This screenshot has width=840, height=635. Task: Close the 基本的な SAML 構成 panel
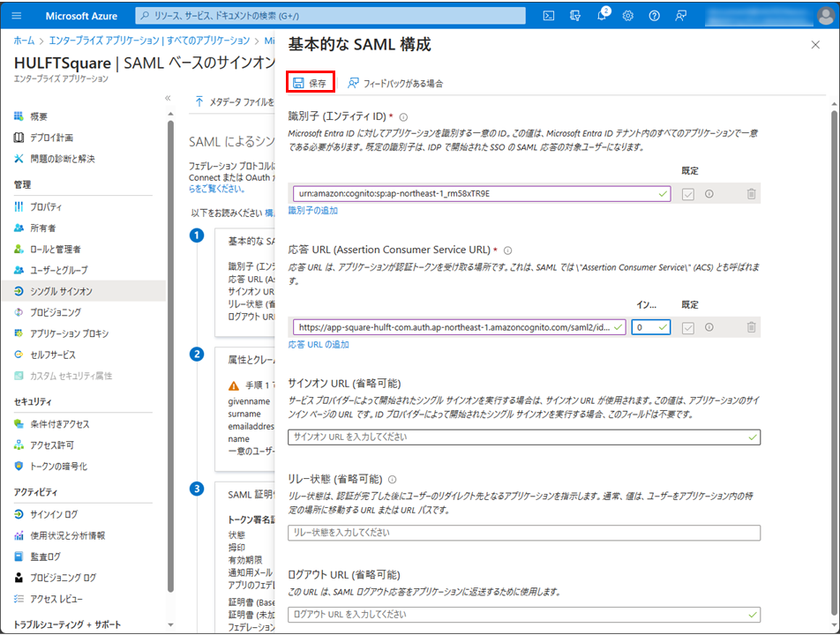815,44
